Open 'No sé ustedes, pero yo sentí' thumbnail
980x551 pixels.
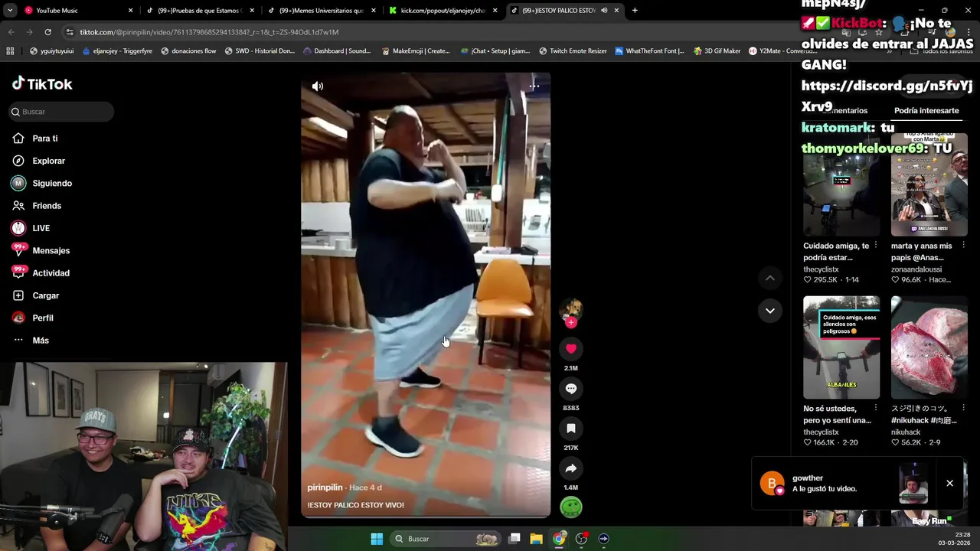click(x=841, y=347)
